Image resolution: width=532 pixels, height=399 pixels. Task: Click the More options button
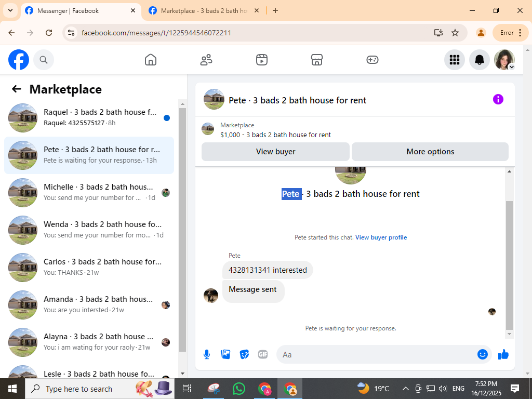click(x=430, y=152)
